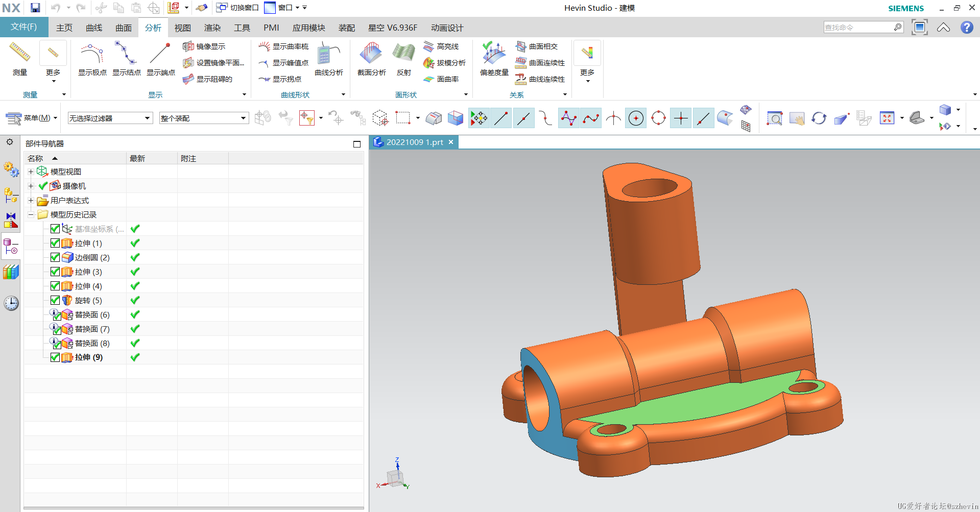Click the Draft Analysis icon
This screenshot has height=512, width=980.
coord(428,63)
